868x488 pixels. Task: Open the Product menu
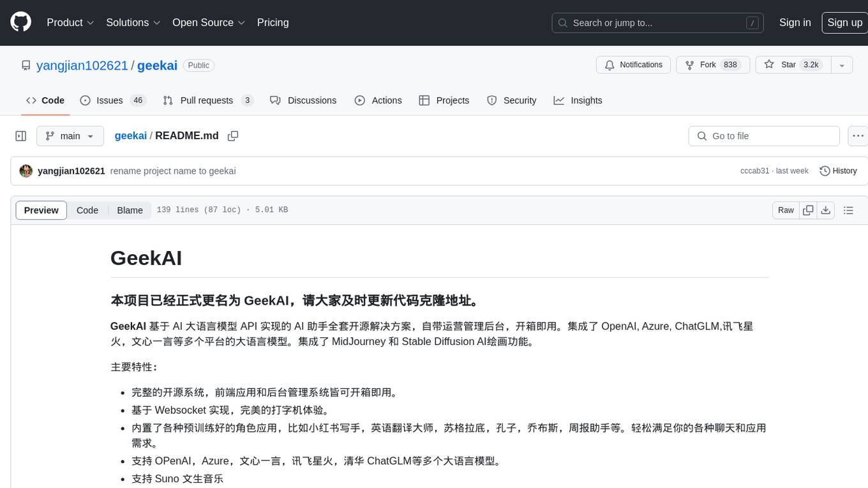tap(70, 22)
